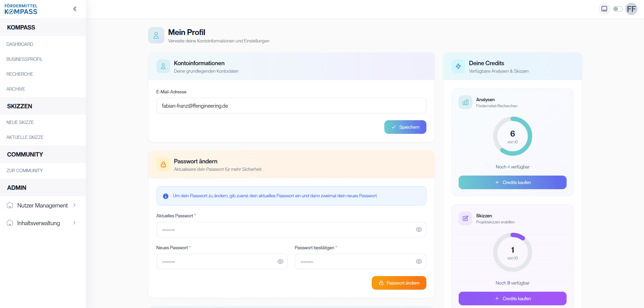Collapse the sidebar with double chevron icon
This screenshot has width=644, height=308.
75,9
